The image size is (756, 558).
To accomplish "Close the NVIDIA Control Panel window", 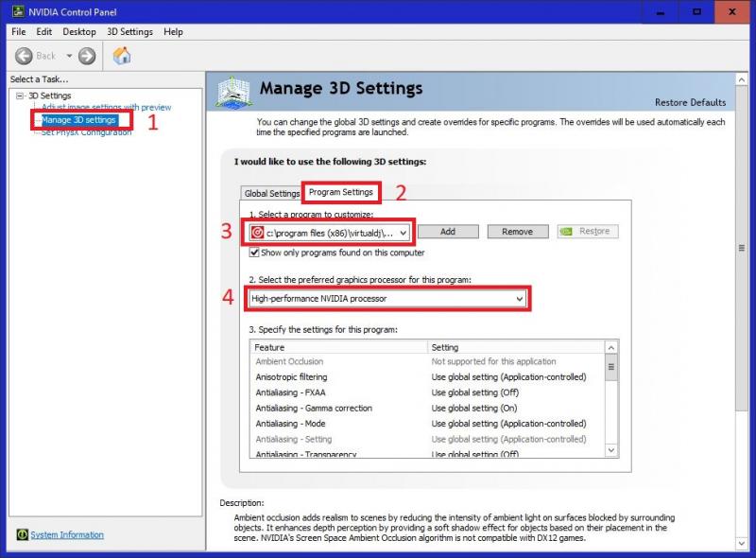I will [x=731, y=12].
